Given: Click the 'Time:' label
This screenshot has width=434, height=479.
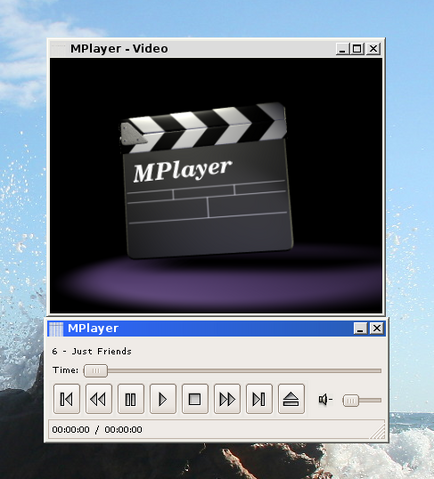Looking at the screenshot, I should 65,370.
